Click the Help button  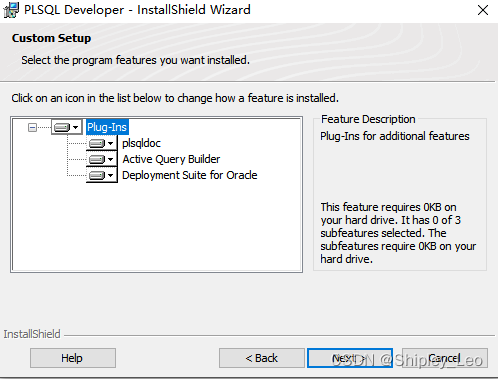pos(73,358)
